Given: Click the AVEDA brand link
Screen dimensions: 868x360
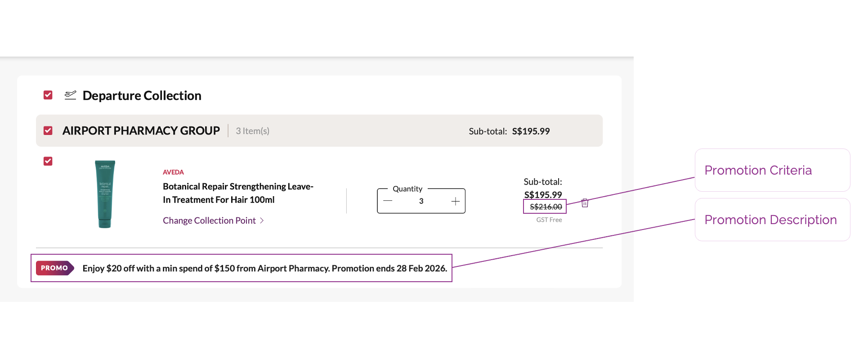Looking at the screenshot, I should click(173, 172).
